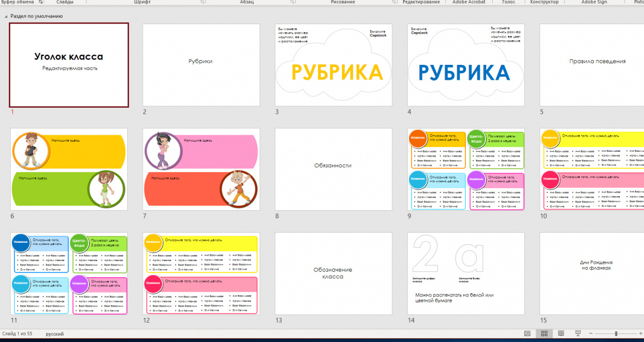Switch to Normal view in status bar

pyautogui.click(x=528, y=333)
